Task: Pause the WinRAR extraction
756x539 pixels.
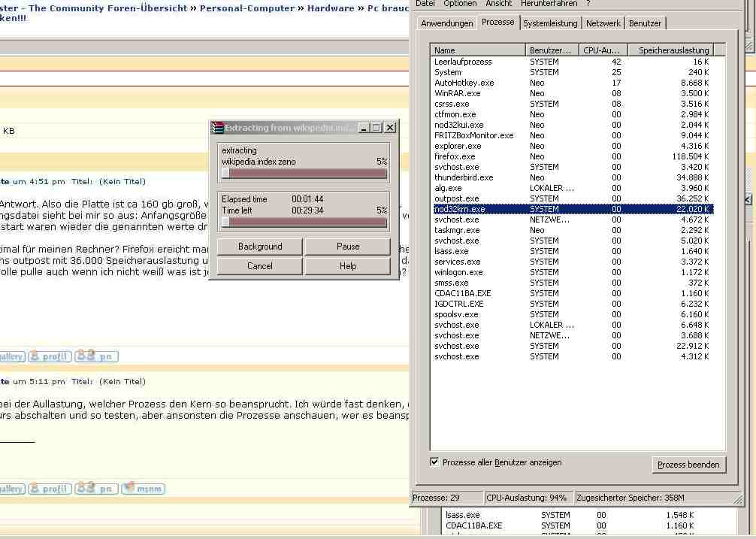Action: [348, 247]
